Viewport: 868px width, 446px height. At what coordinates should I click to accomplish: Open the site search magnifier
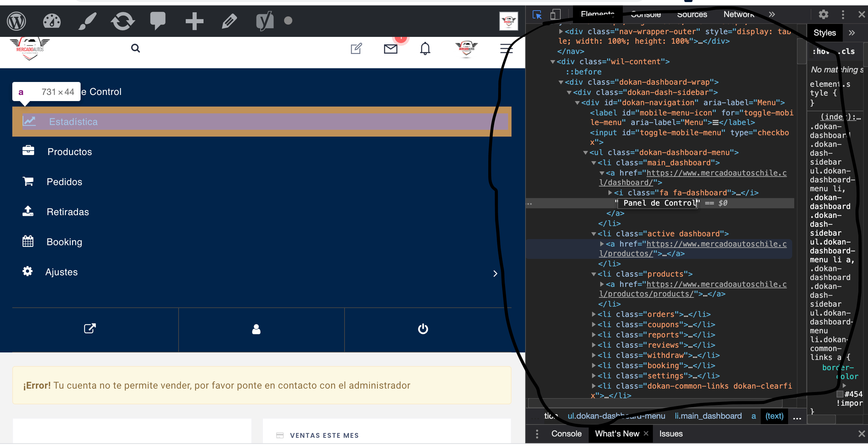136,48
